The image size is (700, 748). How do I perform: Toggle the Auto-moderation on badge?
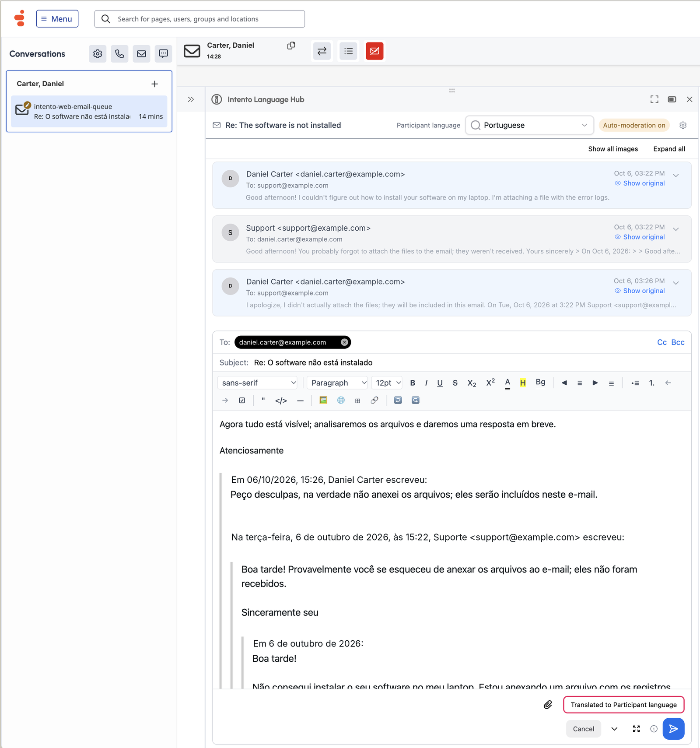pos(634,125)
